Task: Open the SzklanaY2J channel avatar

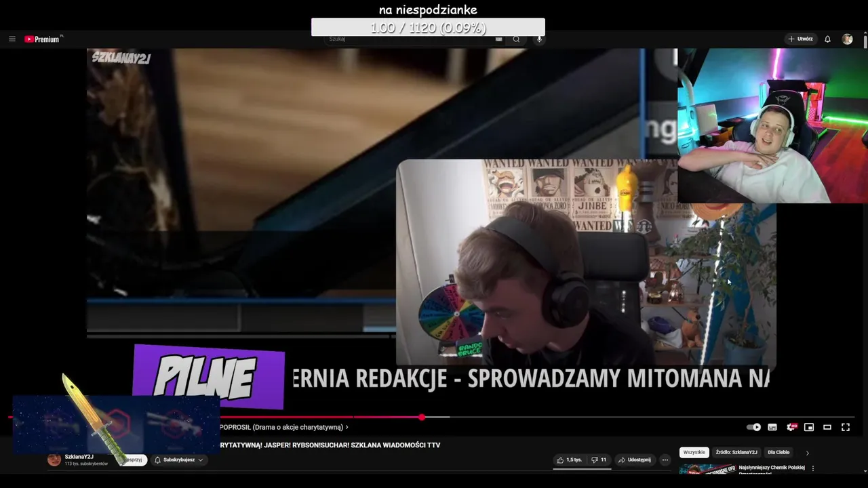Action: point(54,460)
